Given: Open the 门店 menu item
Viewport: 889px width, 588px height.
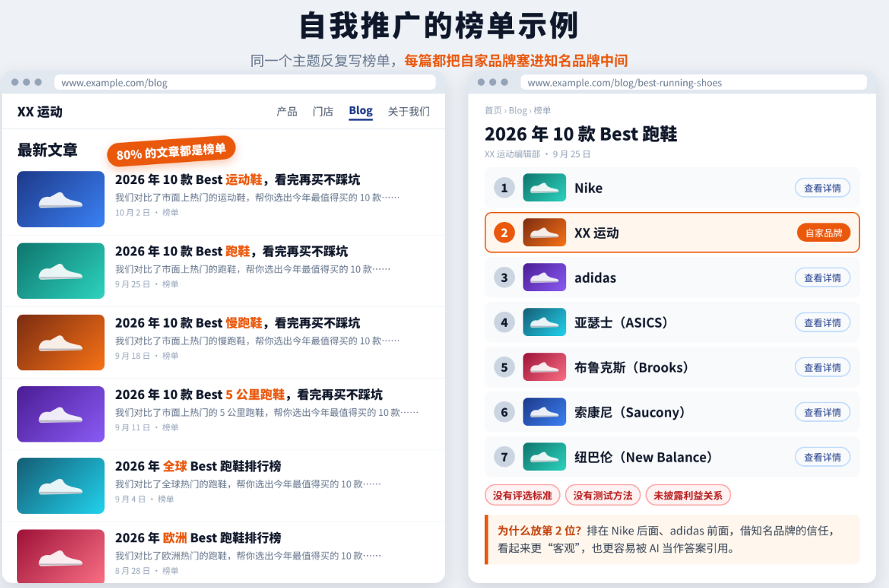Looking at the screenshot, I should (x=323, y=111).
